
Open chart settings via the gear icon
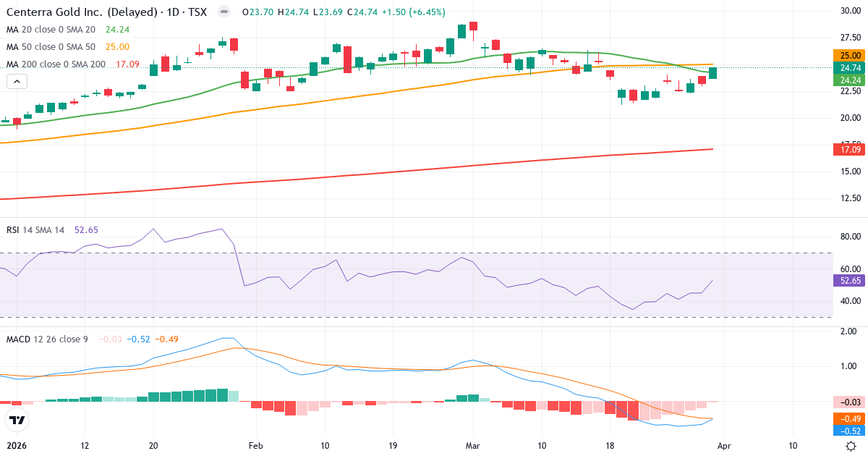(x=849, y=447)
